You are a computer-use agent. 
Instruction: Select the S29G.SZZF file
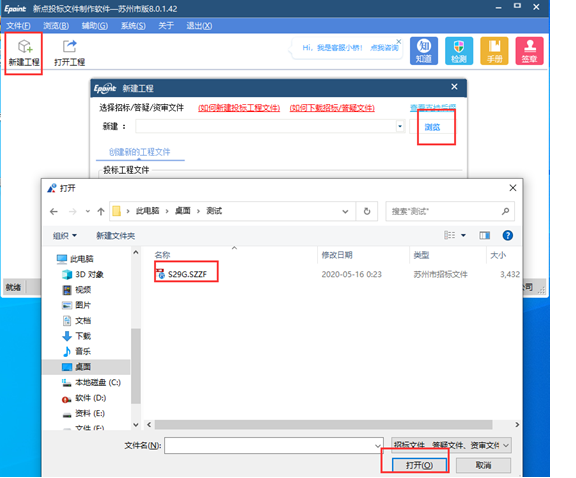click(187, 274)
